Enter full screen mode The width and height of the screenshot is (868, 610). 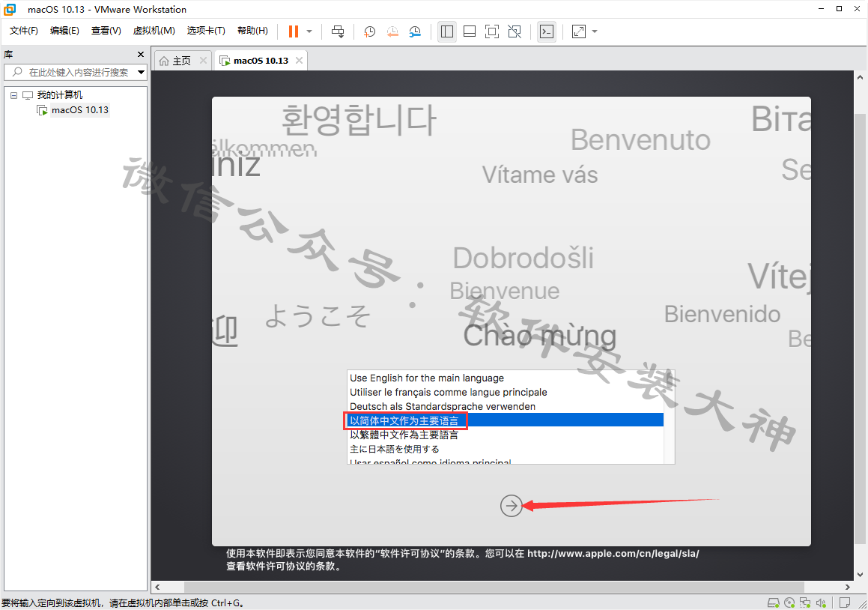(491, 31)
